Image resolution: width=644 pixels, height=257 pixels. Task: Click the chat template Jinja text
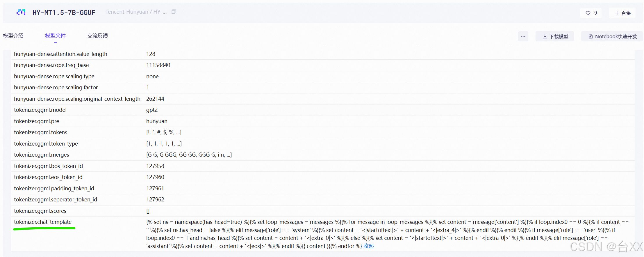(x=387, y=234)
